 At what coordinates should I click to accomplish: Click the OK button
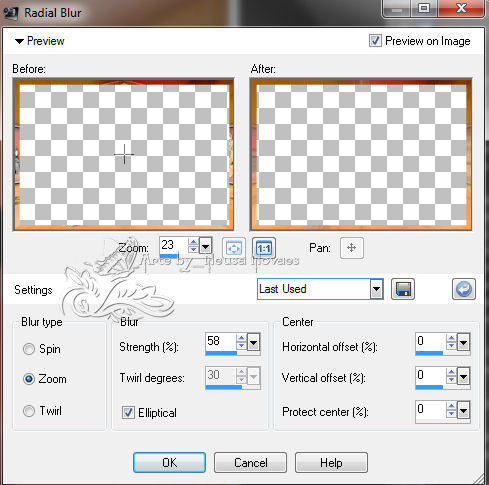pos(169,462)
